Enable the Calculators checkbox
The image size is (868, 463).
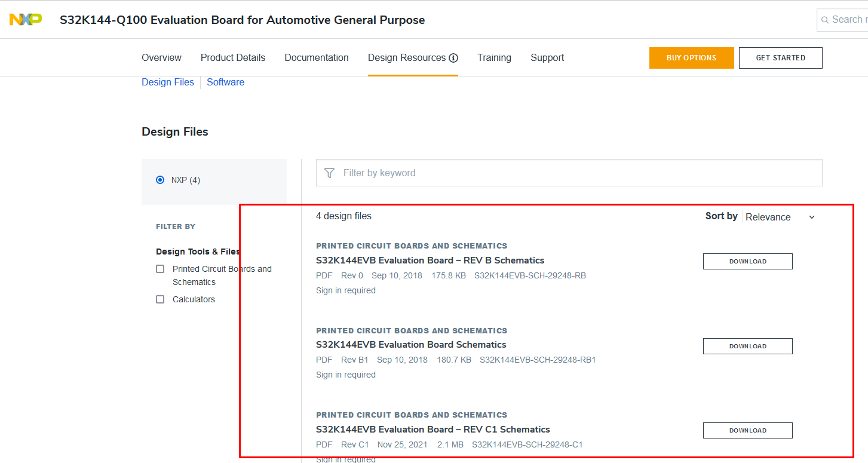click(160, 299)
